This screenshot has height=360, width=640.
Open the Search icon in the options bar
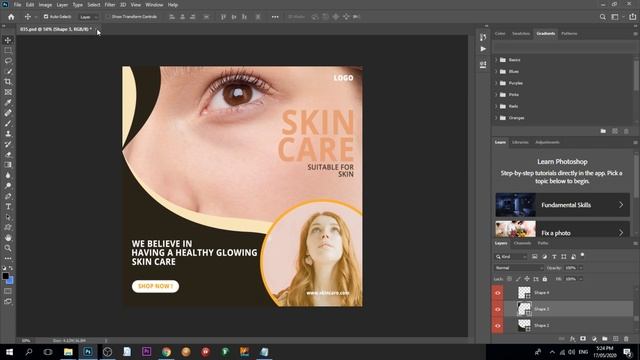(x=602, y=17)
